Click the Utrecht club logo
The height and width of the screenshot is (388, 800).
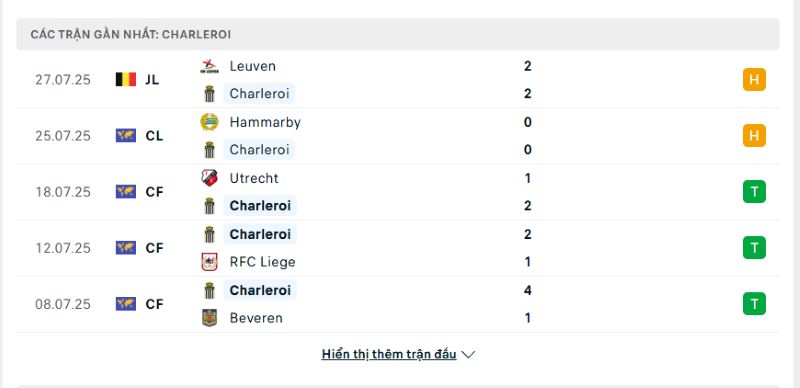(209, 178)
